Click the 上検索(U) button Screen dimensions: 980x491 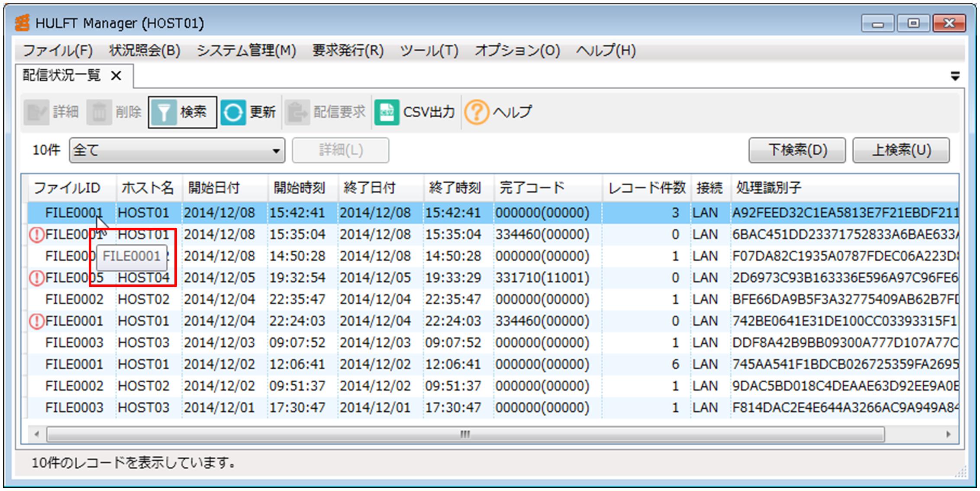click(901, 150)
